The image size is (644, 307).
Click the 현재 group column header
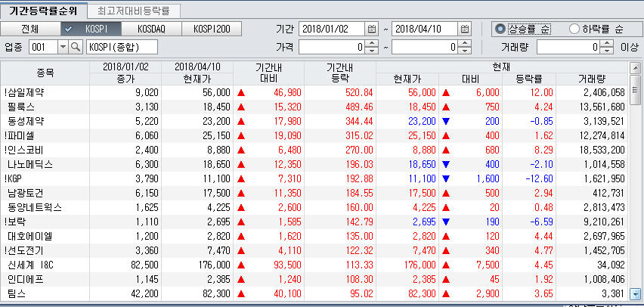point(502,67)
